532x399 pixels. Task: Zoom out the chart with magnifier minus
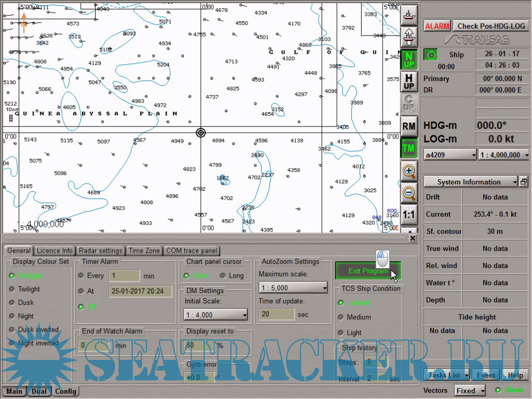pos(409,193)
